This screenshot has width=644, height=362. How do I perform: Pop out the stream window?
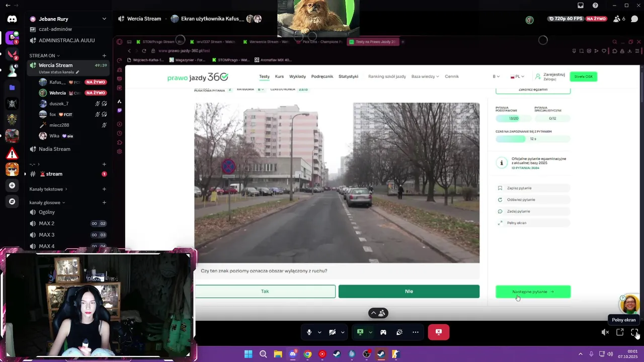(620, 332)
